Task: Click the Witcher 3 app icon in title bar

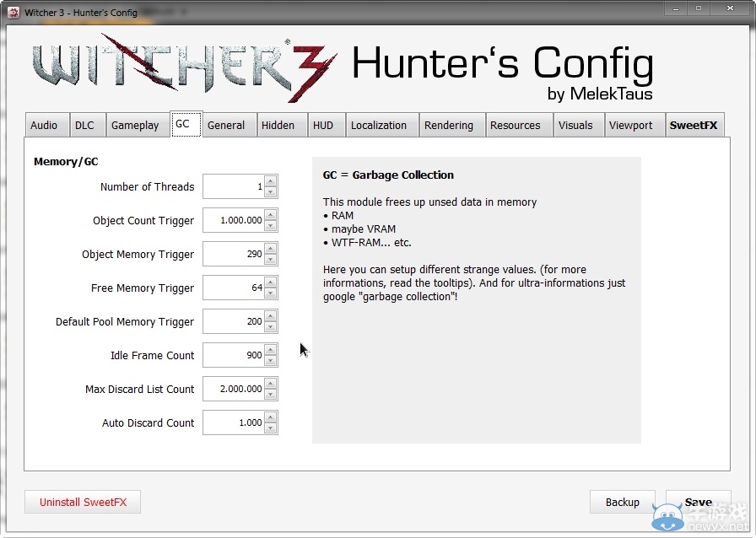Action: pyautogui.click(x=13, y=13)
